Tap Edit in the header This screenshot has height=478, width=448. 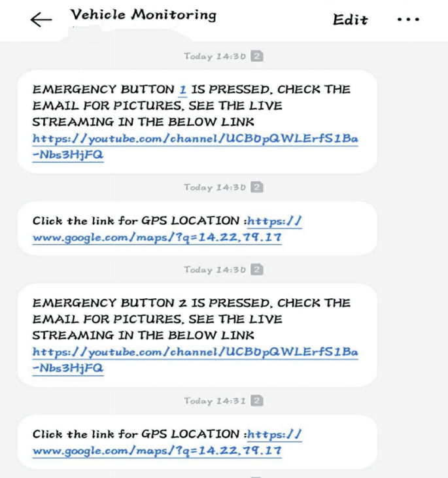[350, 20]
